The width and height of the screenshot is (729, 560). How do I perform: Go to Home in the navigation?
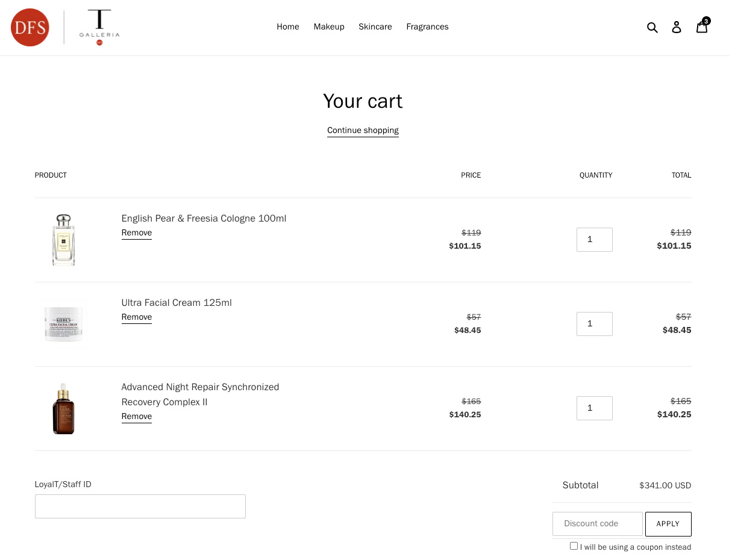tap(288, 26)
